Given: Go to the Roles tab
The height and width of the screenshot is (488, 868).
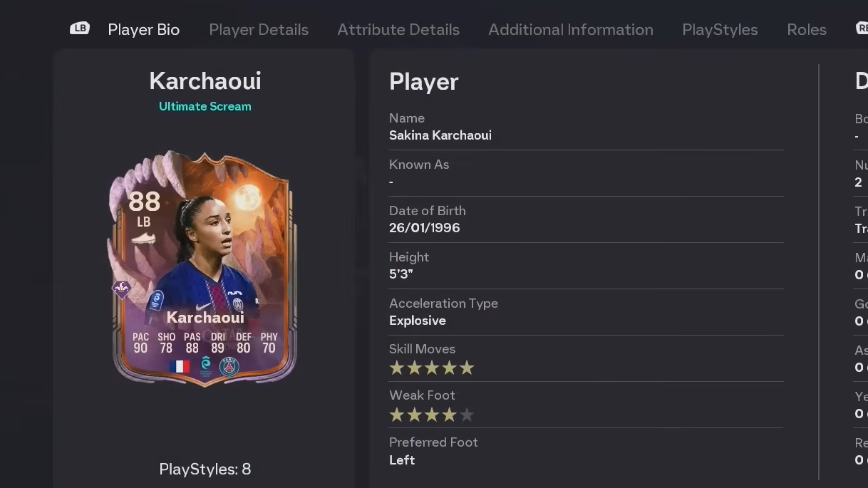Looking at the screenshot, I should 807,29.
